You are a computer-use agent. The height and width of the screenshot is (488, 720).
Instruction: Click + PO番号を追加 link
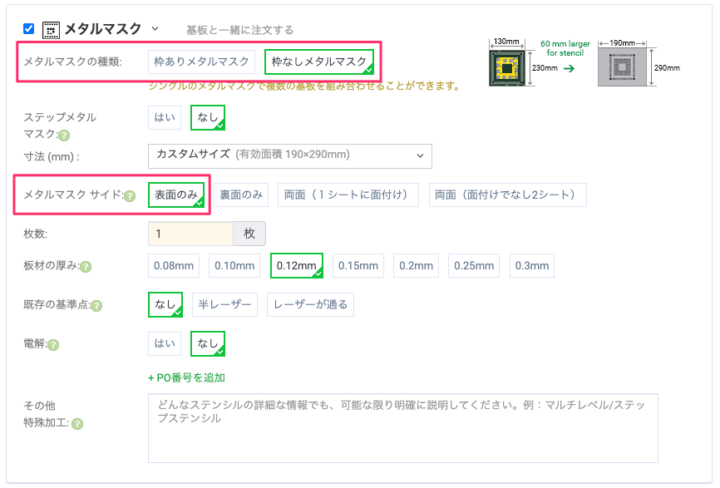pos(186,378)
